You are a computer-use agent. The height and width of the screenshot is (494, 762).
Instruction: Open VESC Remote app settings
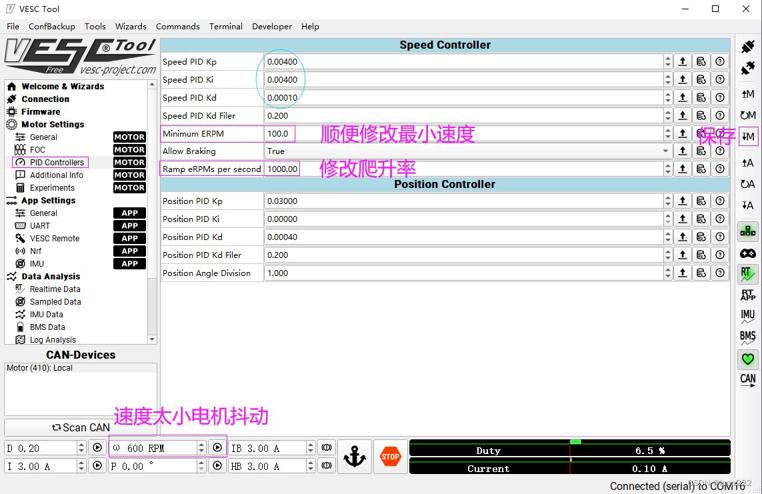(54, 238)
